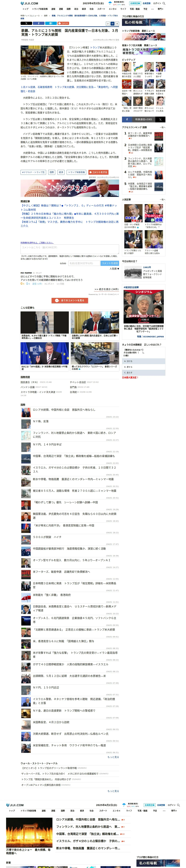Open sidebar X SNS icon
Image resolution: width=186 pixels, height=868 pixels.
pos(160,119)
